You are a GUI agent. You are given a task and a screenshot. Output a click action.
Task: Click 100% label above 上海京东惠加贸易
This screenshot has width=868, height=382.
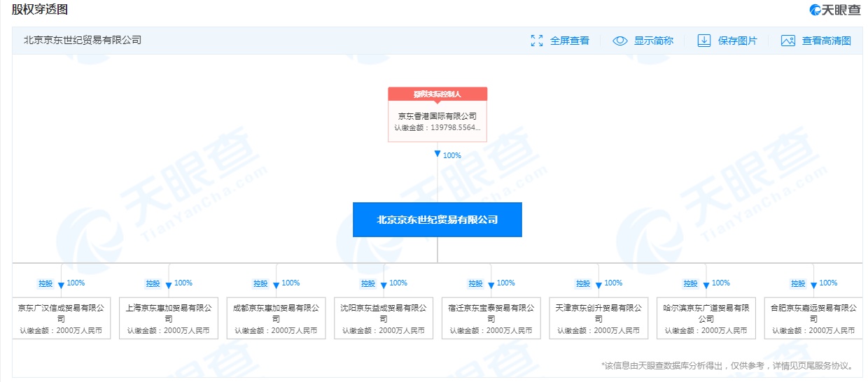coord(183,283)
